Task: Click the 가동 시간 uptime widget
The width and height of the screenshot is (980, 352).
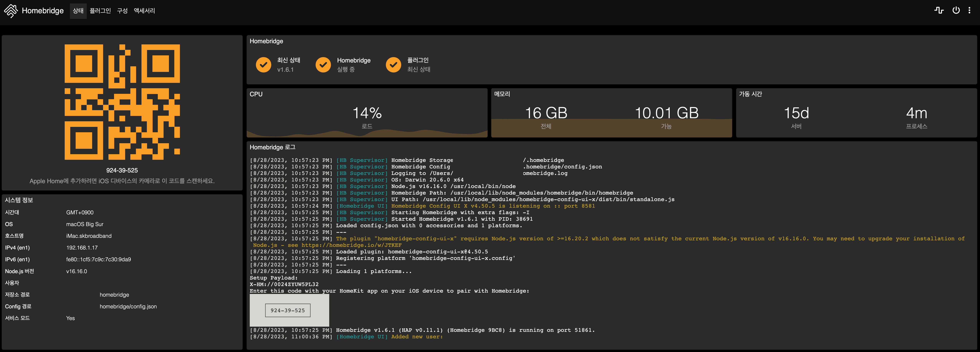Action: click(856, 113)
